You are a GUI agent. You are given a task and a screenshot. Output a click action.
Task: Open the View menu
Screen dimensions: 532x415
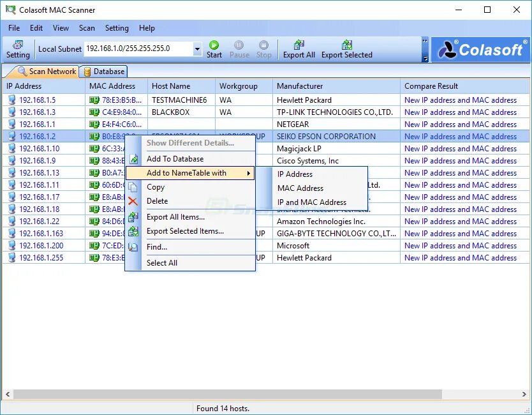pos(61,28)
